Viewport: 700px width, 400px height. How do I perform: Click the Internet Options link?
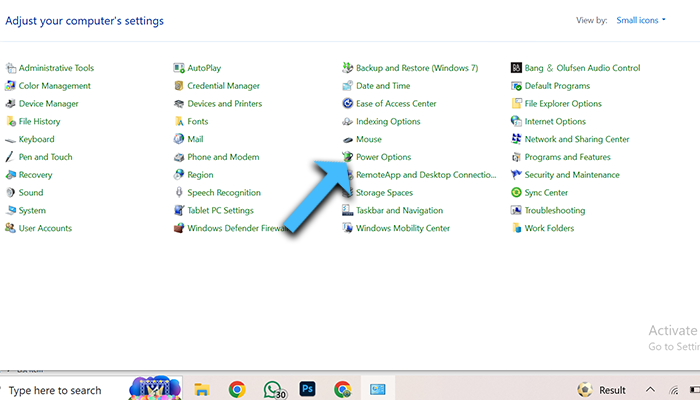click(x=555, y=121)
